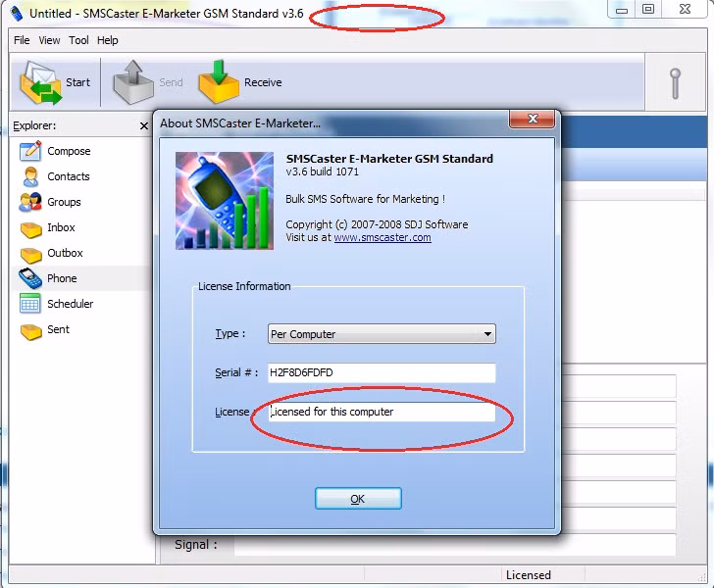Select the Phone label in Explorer

[x=62, y=278]
